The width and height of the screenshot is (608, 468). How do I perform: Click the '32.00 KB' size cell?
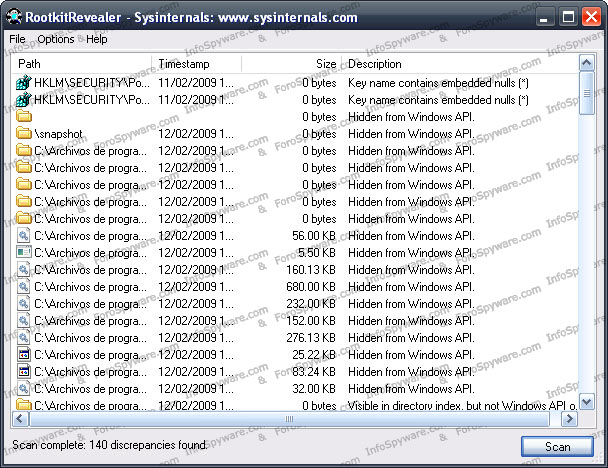tap(314, 389)
